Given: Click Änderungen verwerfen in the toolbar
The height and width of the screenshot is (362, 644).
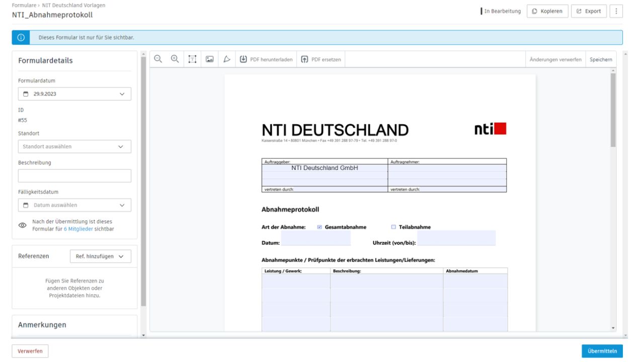Looking at the screenshot, I should [x=555, y=59].
